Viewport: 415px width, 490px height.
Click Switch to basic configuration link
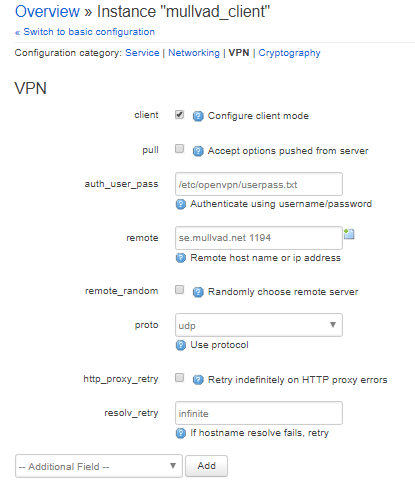[85, 32]
